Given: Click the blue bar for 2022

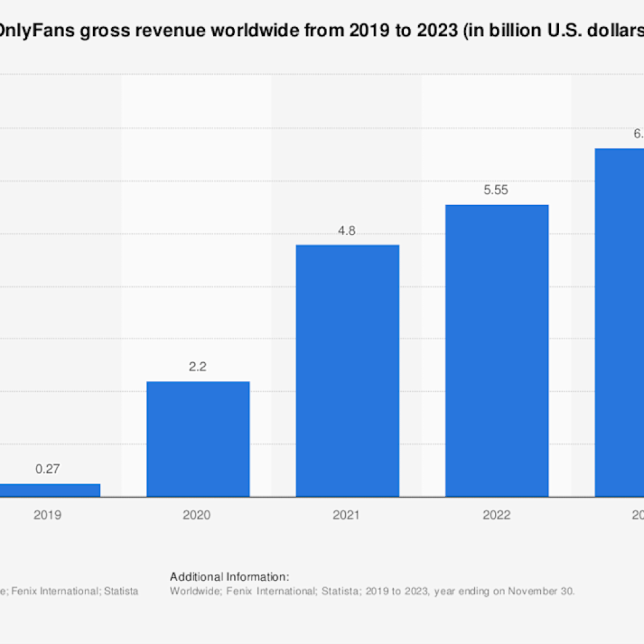Looking at the screenshot, I should point(497,350).
